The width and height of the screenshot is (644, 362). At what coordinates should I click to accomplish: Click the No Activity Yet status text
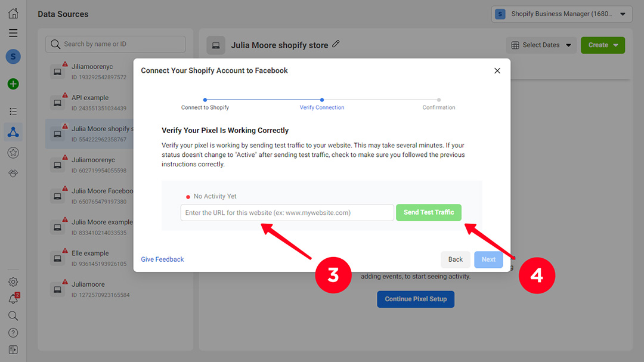pyautogui.click(x=215, y=196)
